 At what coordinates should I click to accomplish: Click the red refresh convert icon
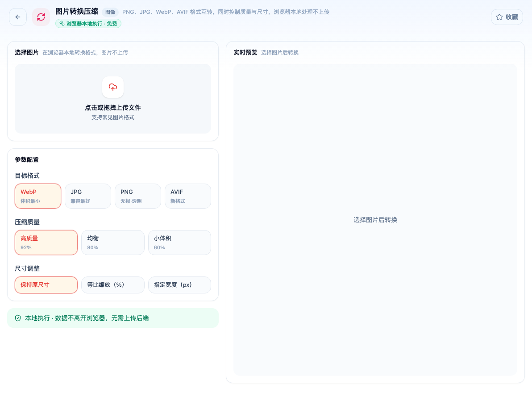(x=41, y=17)
